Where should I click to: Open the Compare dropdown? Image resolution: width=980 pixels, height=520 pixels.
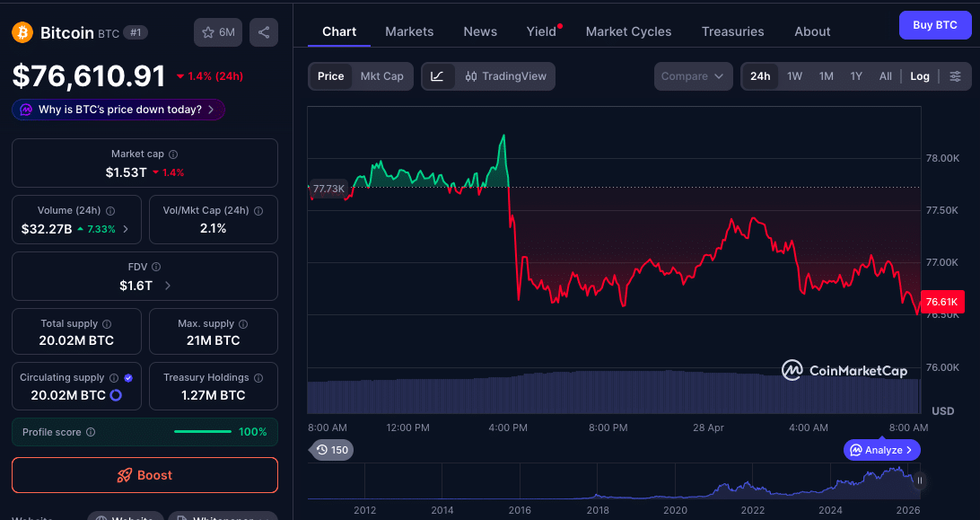(x=693, y=76)
